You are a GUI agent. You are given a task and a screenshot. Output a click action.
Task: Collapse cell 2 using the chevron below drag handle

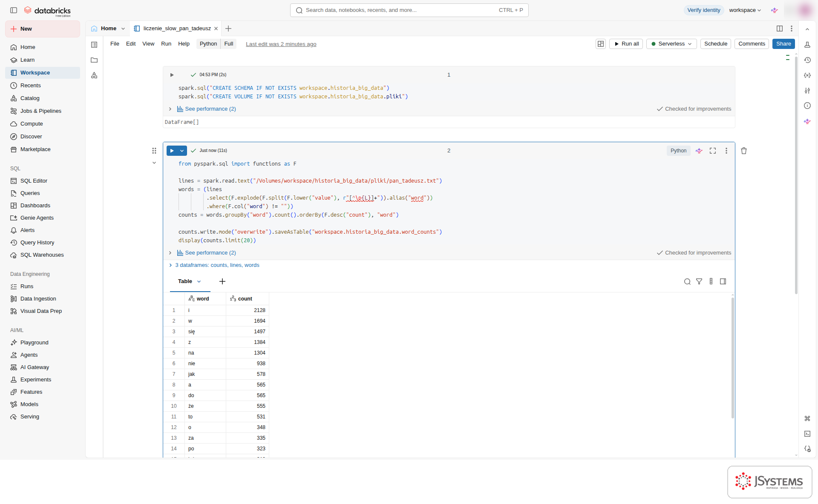click(x=154, y=163)
